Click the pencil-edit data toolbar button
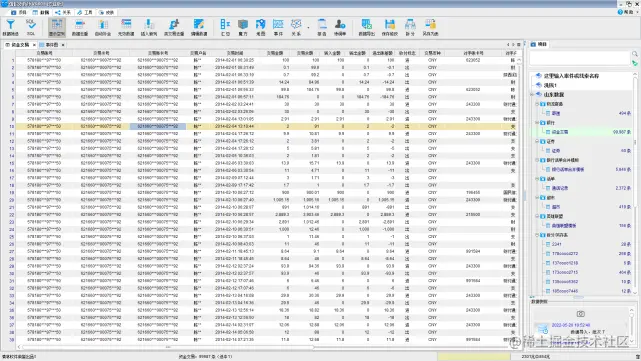Screen dimensions: 641x361 (x=199, y=27)
